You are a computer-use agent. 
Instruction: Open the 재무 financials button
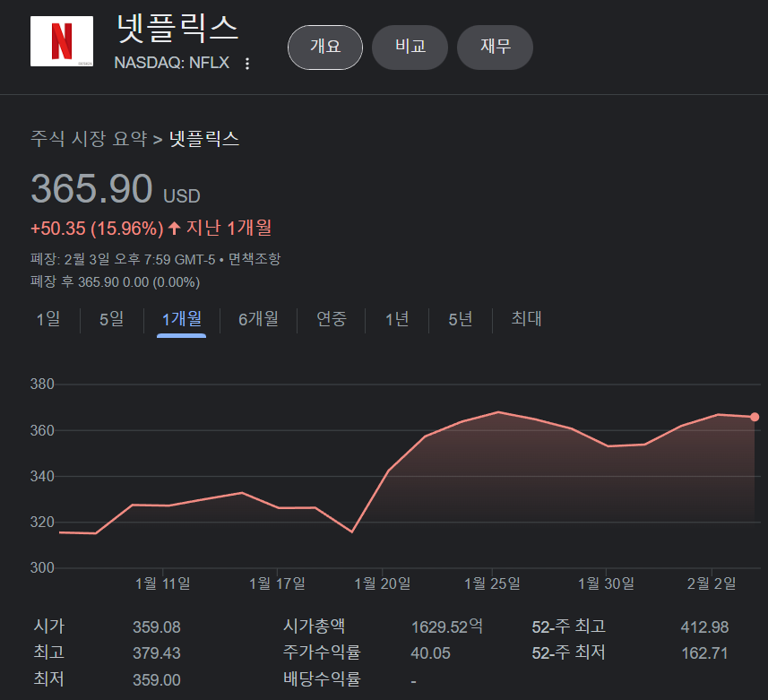coord(496,47)
